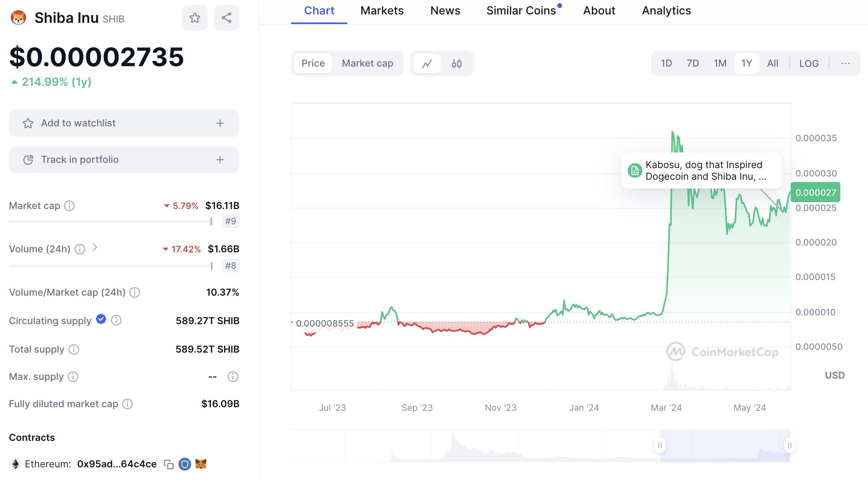Click the 0.000008555 baseline price label
868x481 pixels.
pos(325,323)
